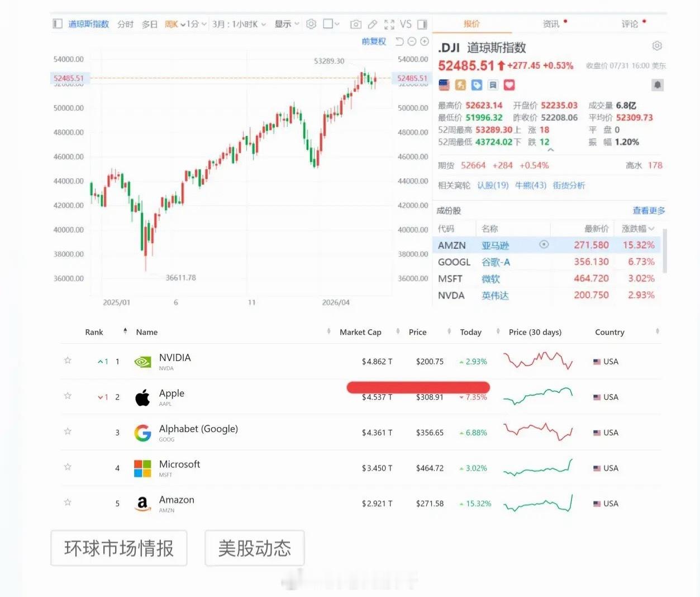Open the Apple logo in ranking table
700x597 pixels.
[142, 397]
